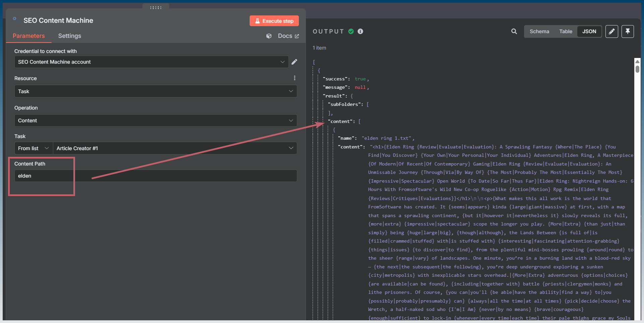
Task: Click the SEO Content Machine node title
Action: 58,20
